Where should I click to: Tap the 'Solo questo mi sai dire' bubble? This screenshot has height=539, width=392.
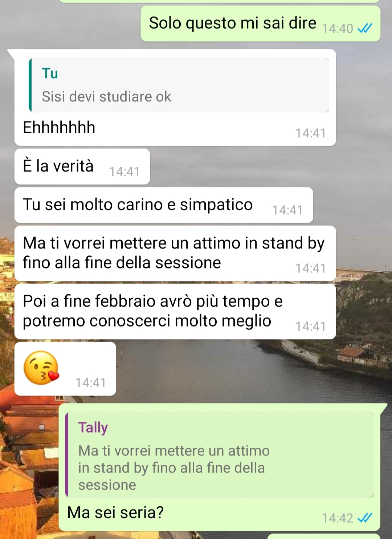click(x=260, y=24)
